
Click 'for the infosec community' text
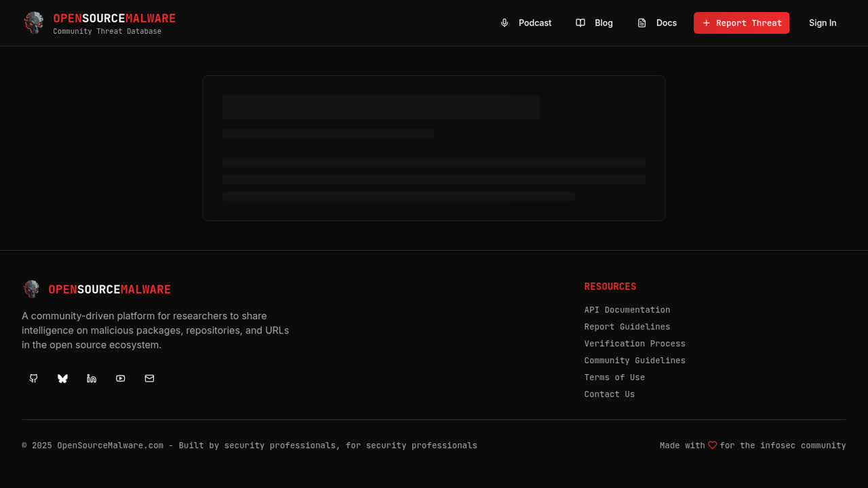click(783, 445)
